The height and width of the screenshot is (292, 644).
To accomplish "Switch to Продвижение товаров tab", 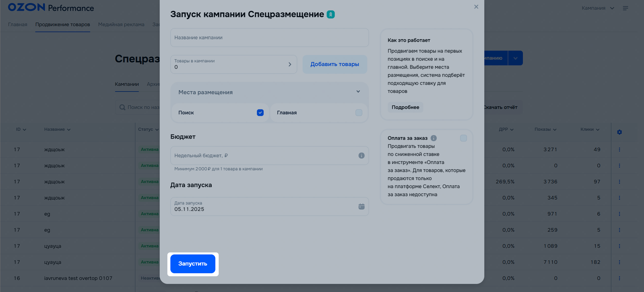I will click(63, 24).
